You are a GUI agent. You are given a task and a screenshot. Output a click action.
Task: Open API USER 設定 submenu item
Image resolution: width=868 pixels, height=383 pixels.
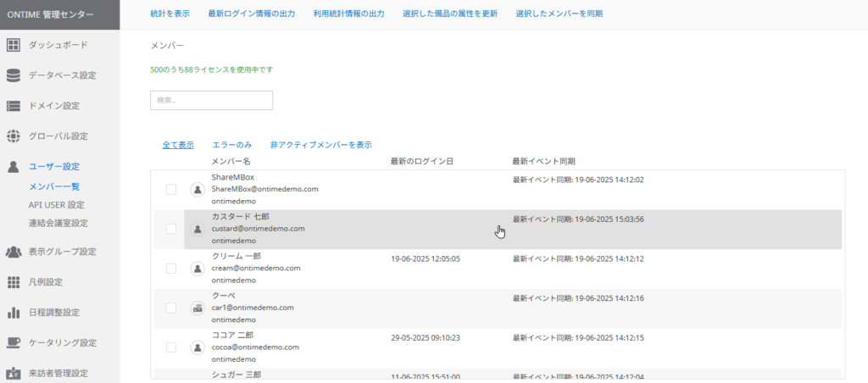pyautogui.click(x=56, y=205)
